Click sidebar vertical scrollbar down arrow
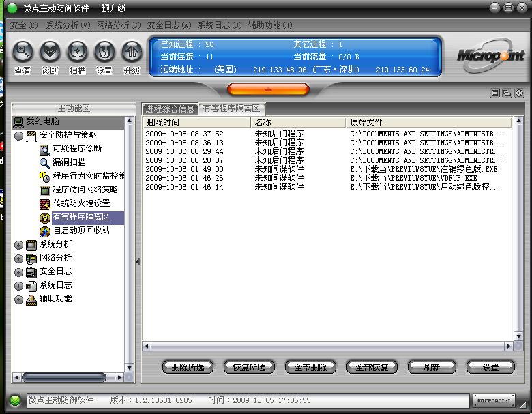 coord(130,368)
